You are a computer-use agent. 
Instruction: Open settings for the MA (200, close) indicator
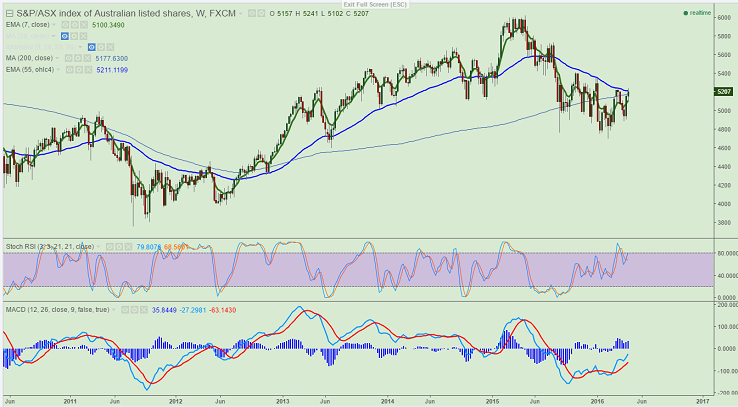pyautogui.click(x=78, y=58)
